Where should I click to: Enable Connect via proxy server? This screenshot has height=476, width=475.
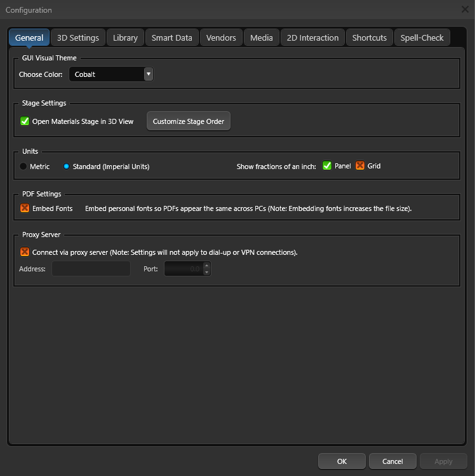pos(25,252)
